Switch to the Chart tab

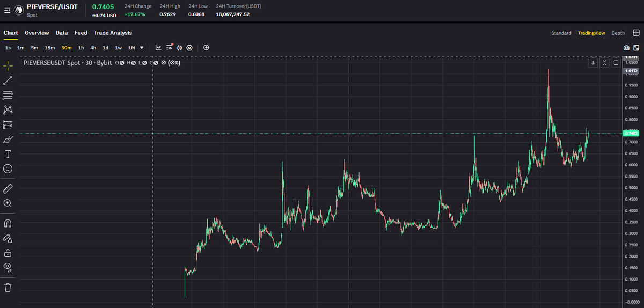[x=11, y=33]
